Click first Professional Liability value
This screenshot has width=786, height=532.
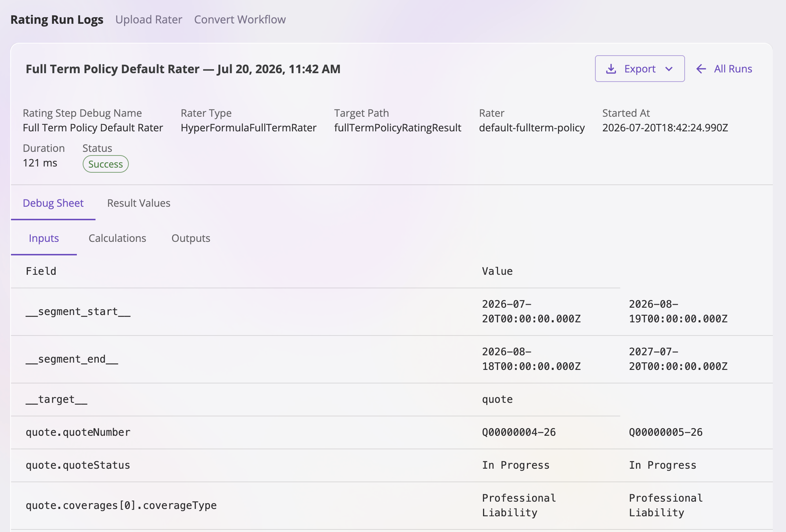coord(519,505)
